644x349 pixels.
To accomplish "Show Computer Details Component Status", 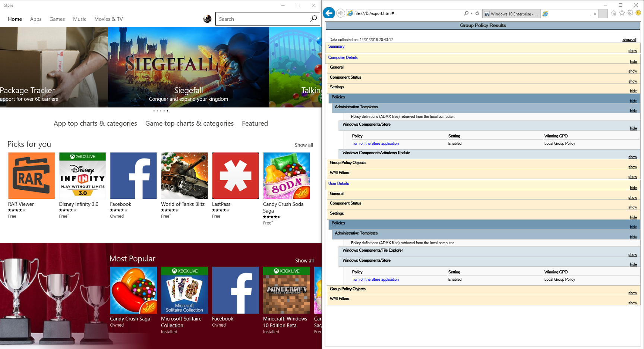I will pos(632,81).
